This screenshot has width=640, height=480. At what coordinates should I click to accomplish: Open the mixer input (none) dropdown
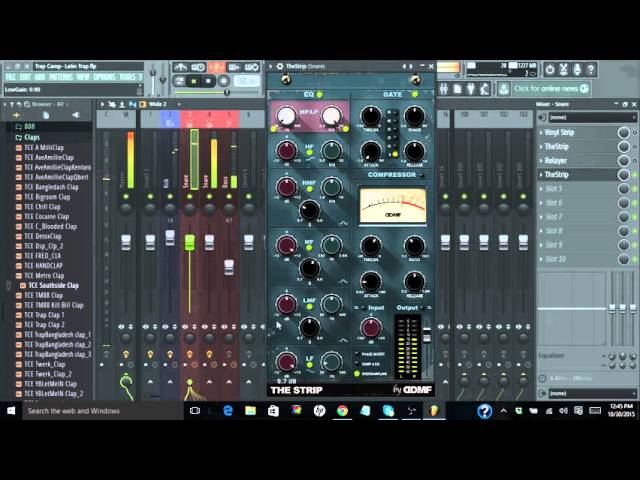pos(592,118)
